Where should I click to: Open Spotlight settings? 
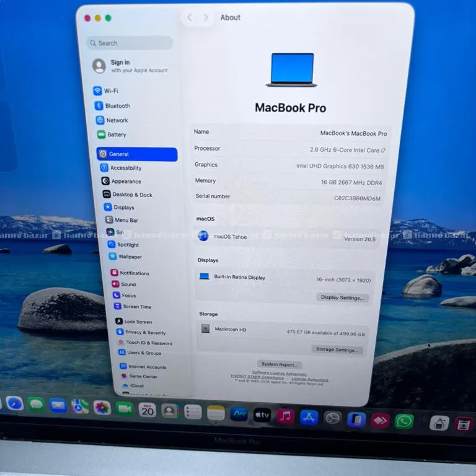[x=123, y=245]
